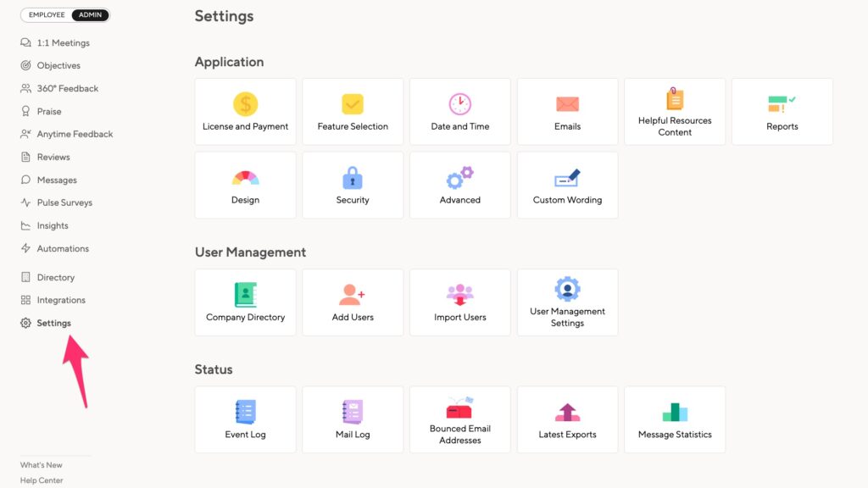Click the Insights sidebar label

[x=53, y=225]
